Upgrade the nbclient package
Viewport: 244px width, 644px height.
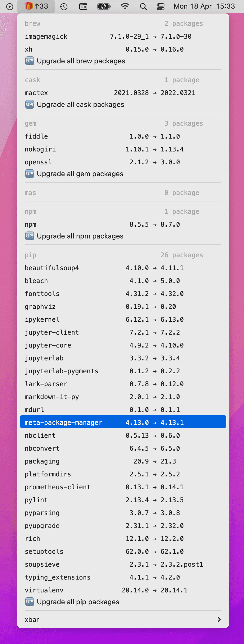(x=123, y=436)
